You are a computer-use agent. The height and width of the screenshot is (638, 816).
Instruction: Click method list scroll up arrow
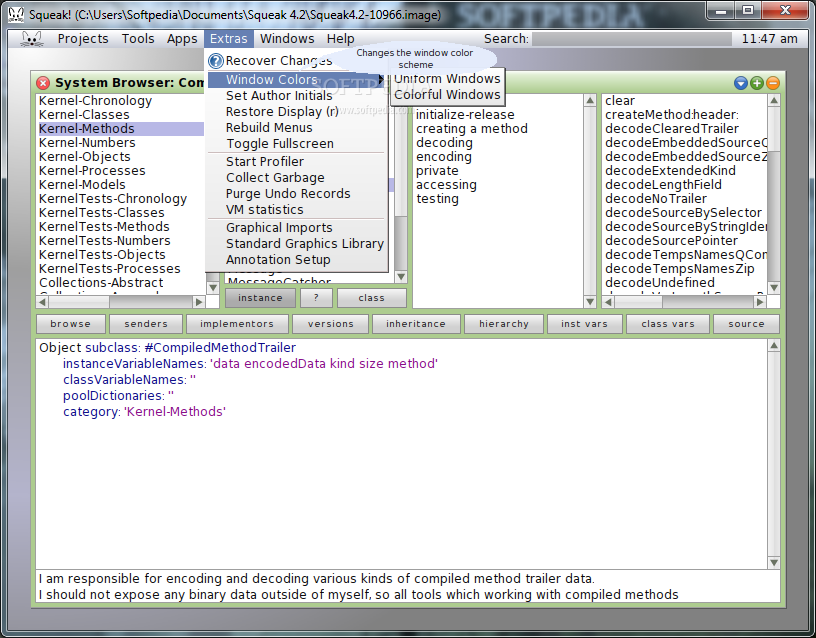[774, 100]
